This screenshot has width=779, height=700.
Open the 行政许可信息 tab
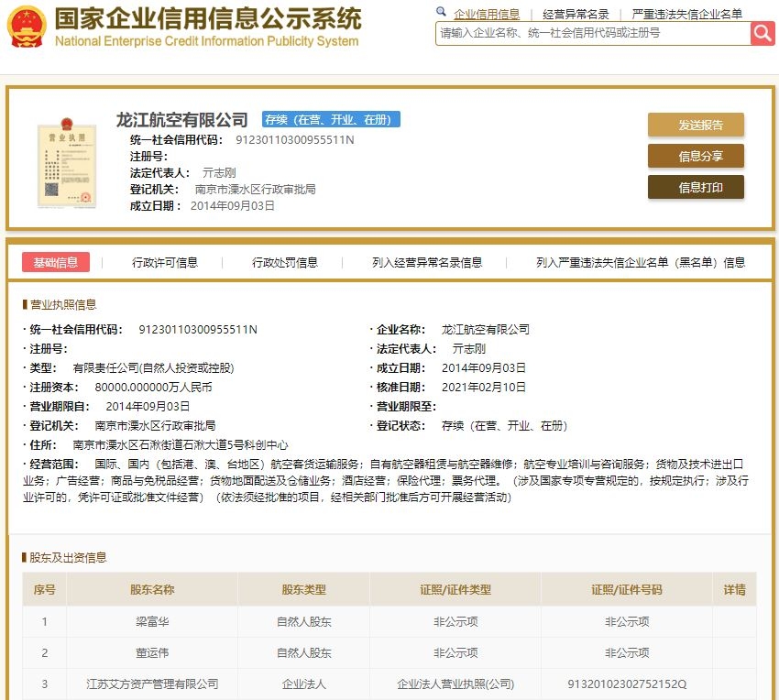click(164, 262)
